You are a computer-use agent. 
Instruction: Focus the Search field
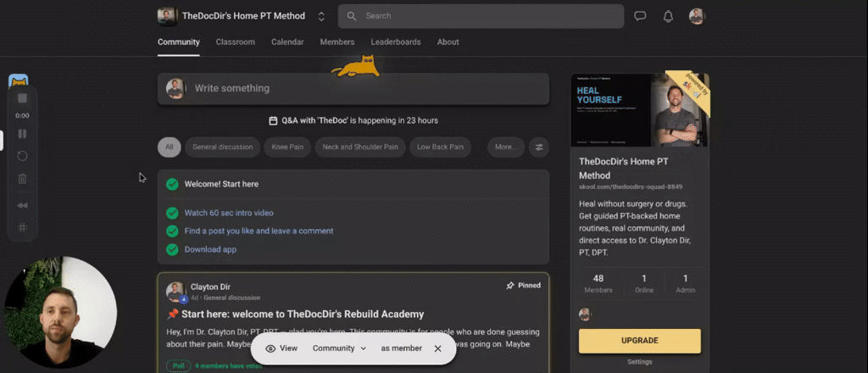pos(481,16)
